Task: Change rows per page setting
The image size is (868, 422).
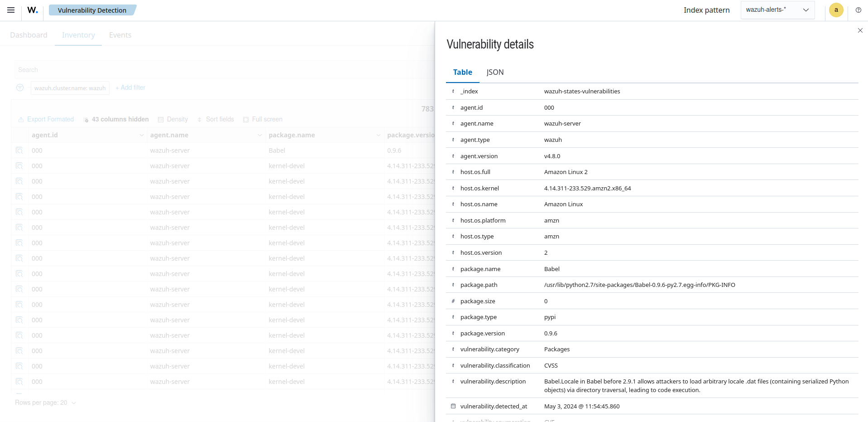Action: click(x=45, y=403)
